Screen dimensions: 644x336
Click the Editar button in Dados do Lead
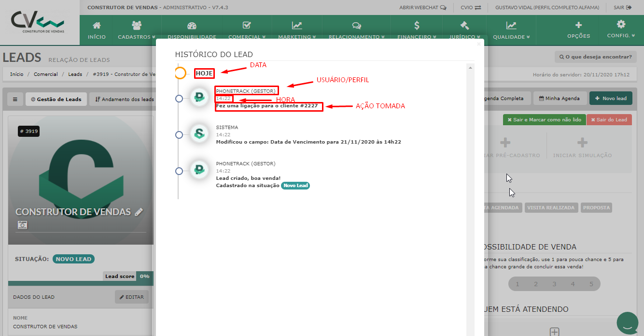click(x=132, y=297)
